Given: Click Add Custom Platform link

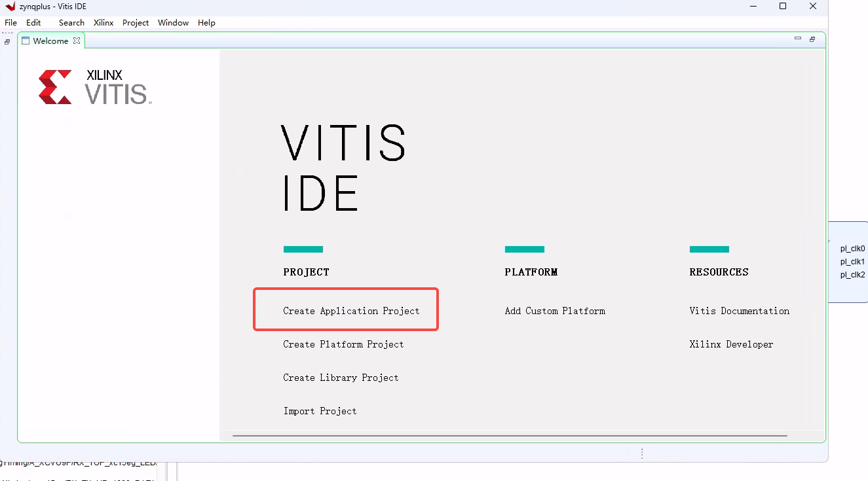Looking at the screenshot, I should point(555,311).
